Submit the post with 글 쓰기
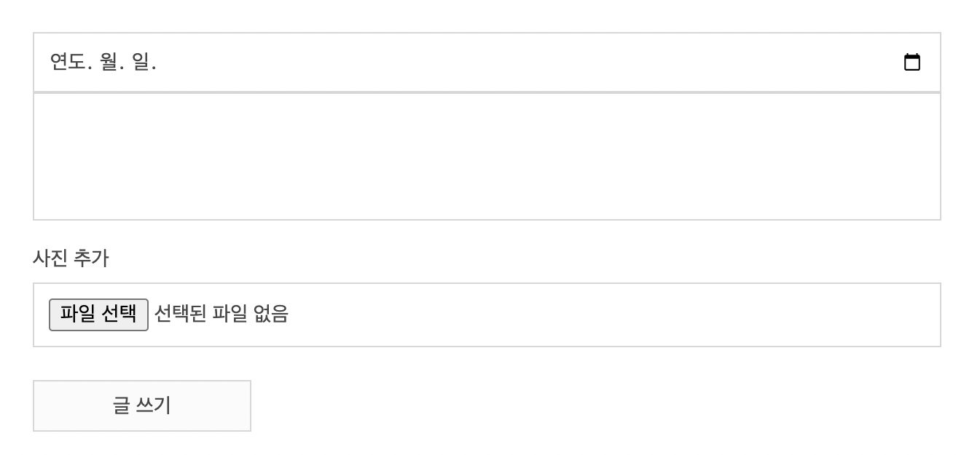Screen dimensions: 980x455 click(x=142, y=405)
